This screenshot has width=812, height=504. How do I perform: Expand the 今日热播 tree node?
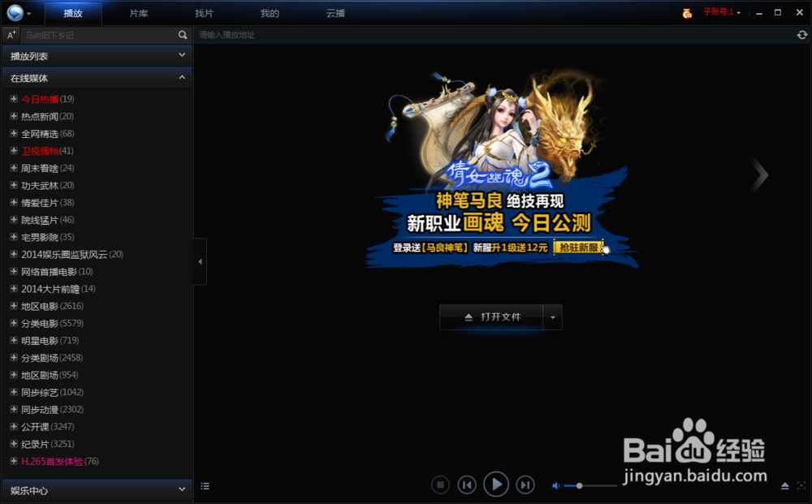(14, 99)
